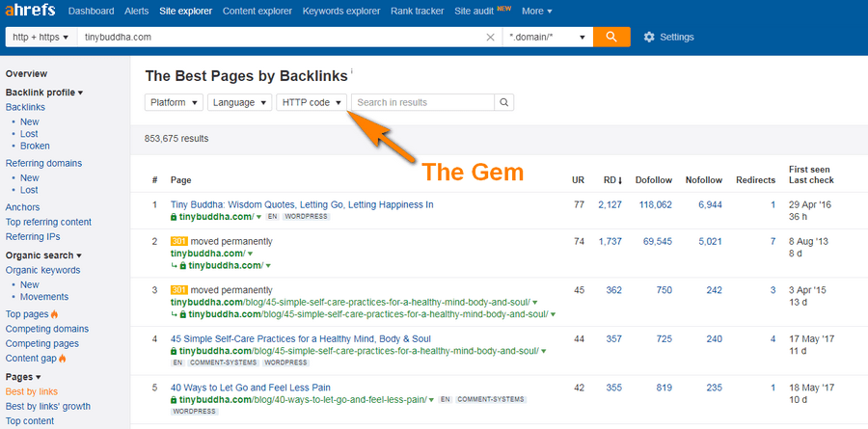The height and width of the screenshot is (429, 868).
Task: Open Best by links' growth in the sidebar
Action: (48, 406)
